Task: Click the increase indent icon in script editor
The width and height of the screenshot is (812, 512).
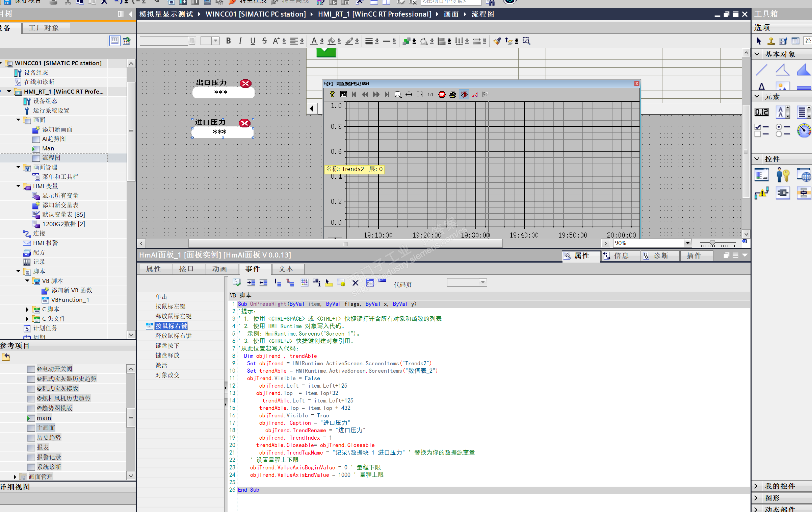Action: [x=251, y=283]
